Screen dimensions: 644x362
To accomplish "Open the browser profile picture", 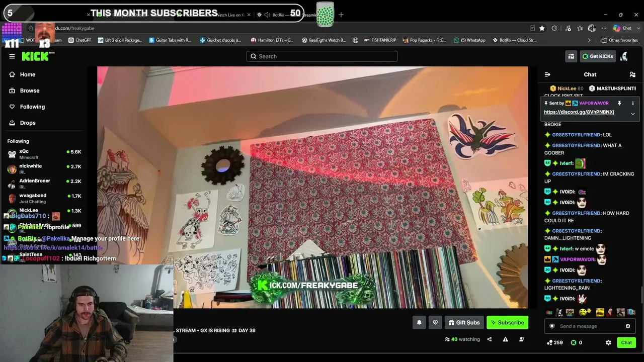I will pos(592,28).
